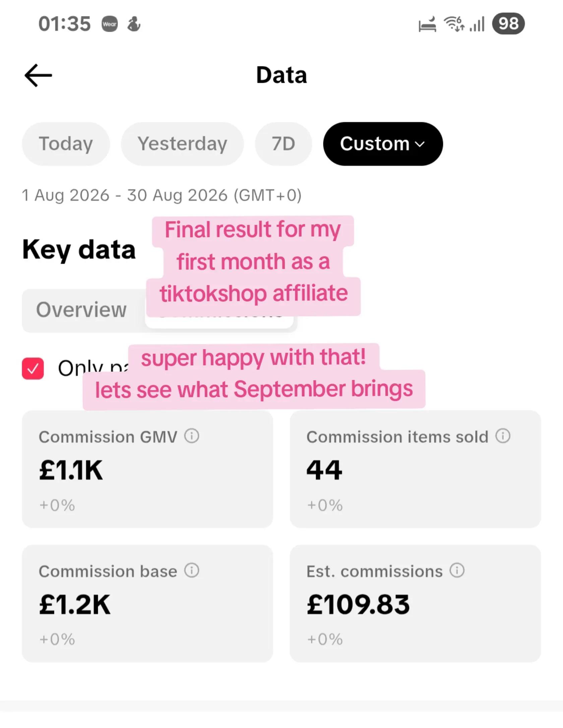Switch to the Overview tab
This screenshot has height=728, width=563.
click(x=81, y=310)
